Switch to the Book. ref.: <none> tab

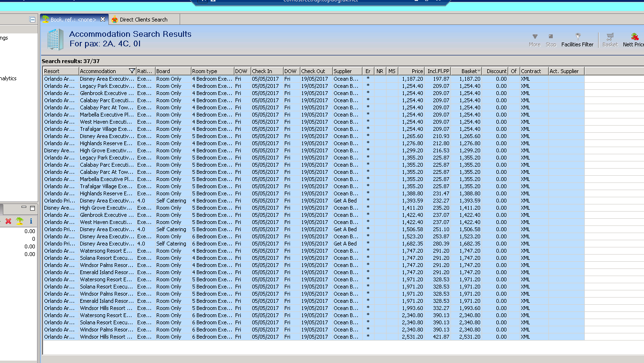point(73,20)
